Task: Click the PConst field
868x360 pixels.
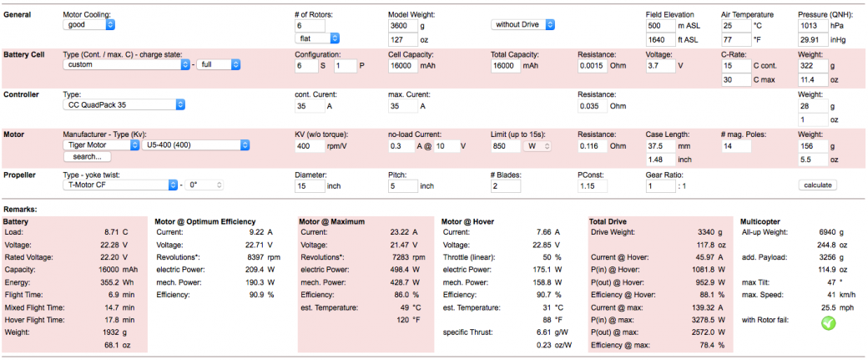Action: pos(593,186)
